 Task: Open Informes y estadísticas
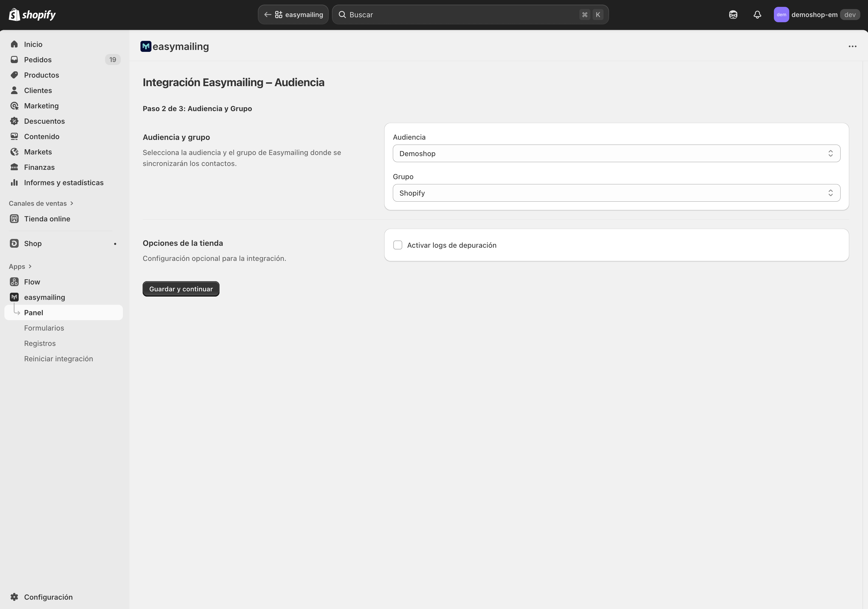point(64,183)
